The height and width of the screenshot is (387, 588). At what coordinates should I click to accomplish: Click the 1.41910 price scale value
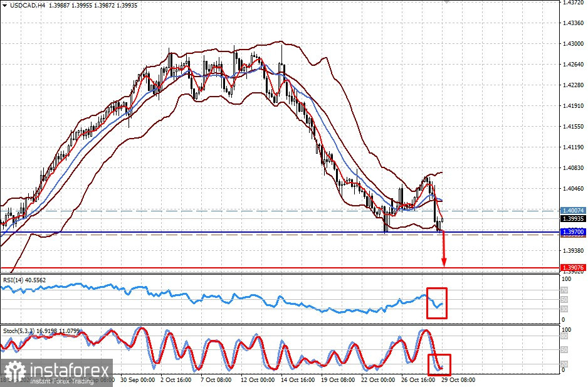click(x=574, y=106)
